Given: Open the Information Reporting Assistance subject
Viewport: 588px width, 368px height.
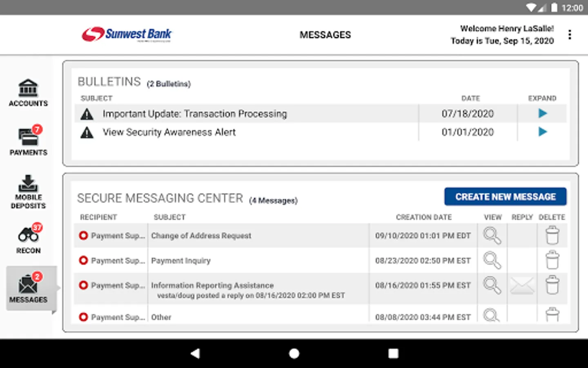Looking at the screenshot, I should (212, 285).
